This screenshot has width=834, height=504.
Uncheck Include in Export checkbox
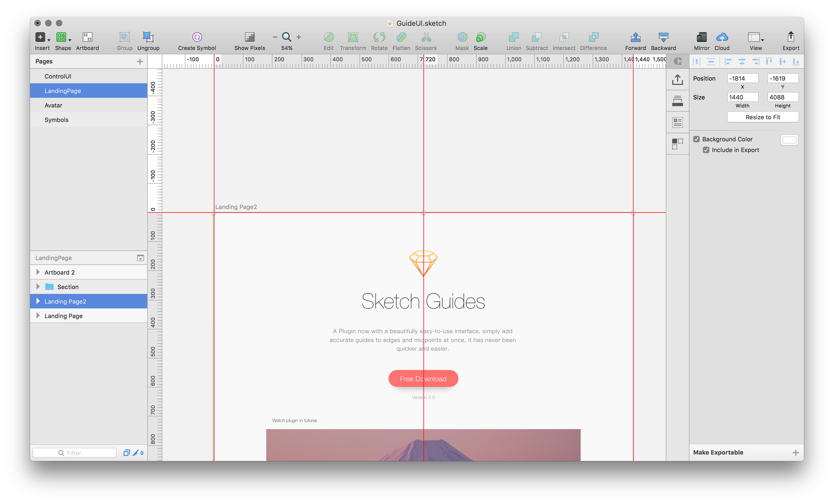coord(706,150)
